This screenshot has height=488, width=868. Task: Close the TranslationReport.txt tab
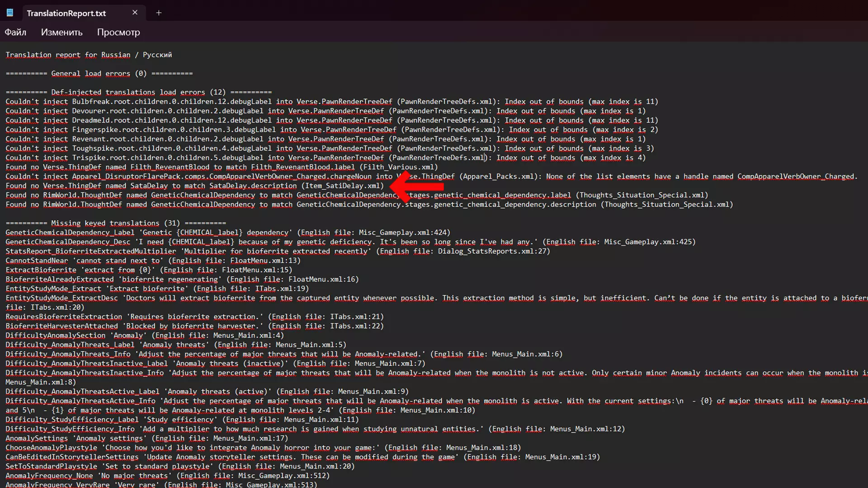click(135, 13)
